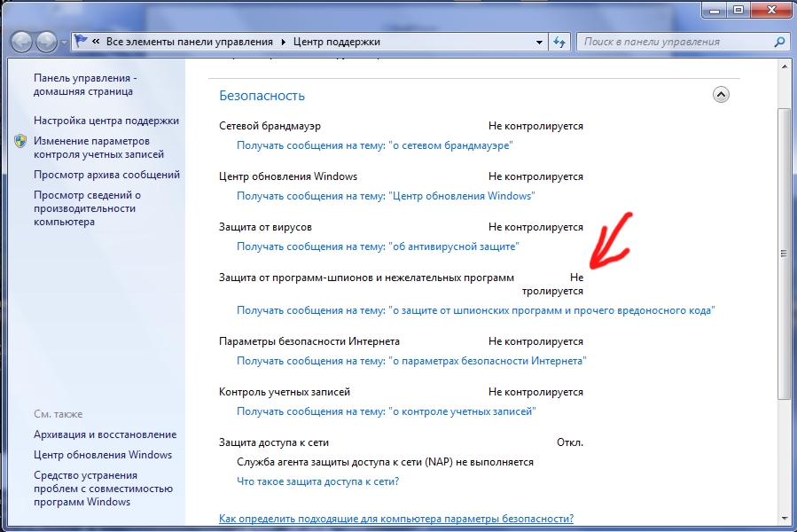Click the Защита доступа к сети label
Image resolution: width=797 pixels, height=532 pixels.
(274, 442)
